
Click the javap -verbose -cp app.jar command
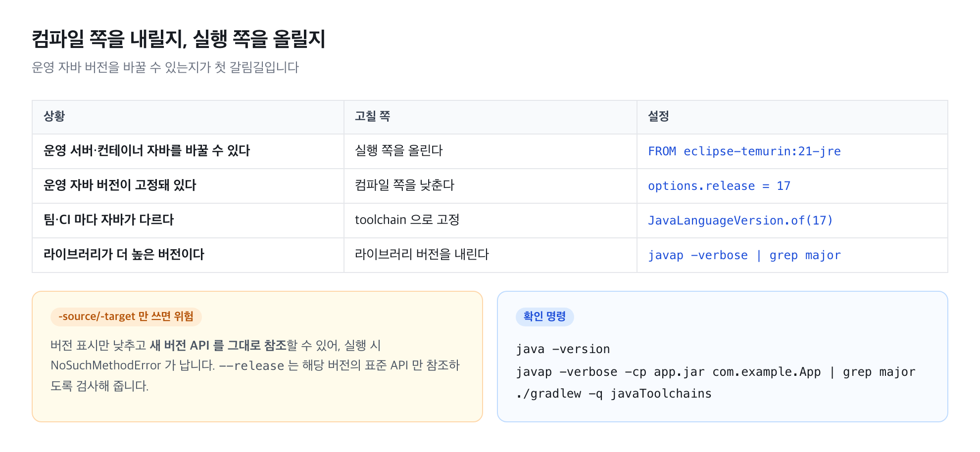tap(716, 372)
